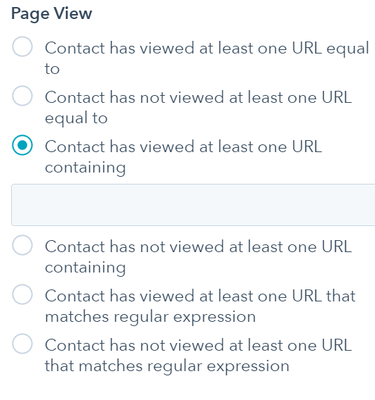The image size is (375, 400).
Task: Click the 'equal to' text of the not viewed option
Action: pos(76,119)
